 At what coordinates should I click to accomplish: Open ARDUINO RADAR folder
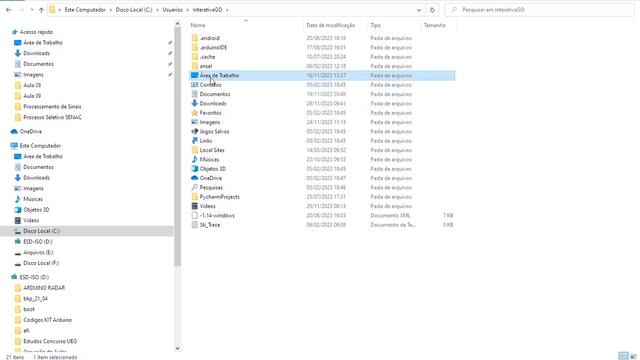pyautogui.click(x=44, y=288)
